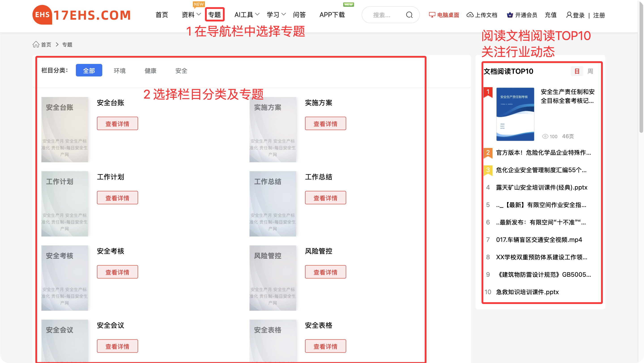The height and width of the screenshot is (363, 644).
Task: Click 查看详情 for 安全会议
Action: [x=117, y=346]
